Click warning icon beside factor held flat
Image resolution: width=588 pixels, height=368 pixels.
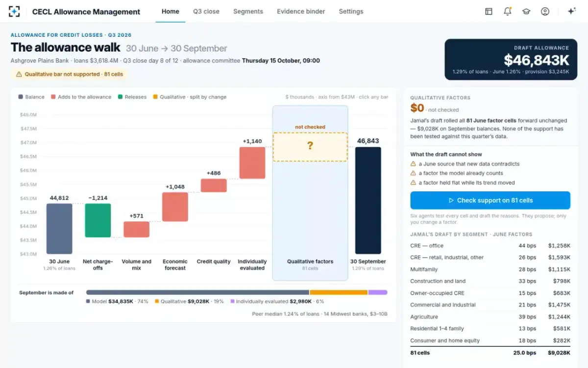tap(414, 183)
